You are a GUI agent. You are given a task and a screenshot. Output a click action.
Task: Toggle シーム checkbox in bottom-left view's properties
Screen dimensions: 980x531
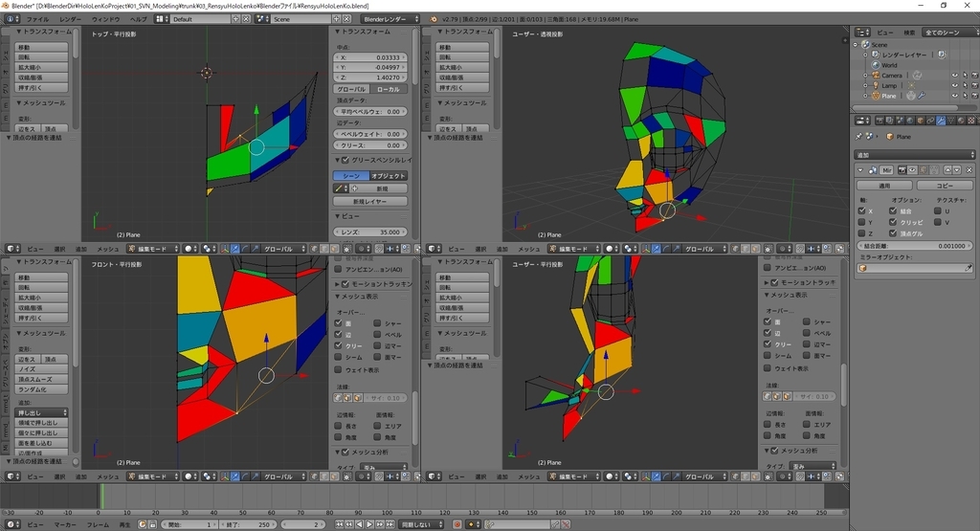pyautogui.click(x=338, y=357)
